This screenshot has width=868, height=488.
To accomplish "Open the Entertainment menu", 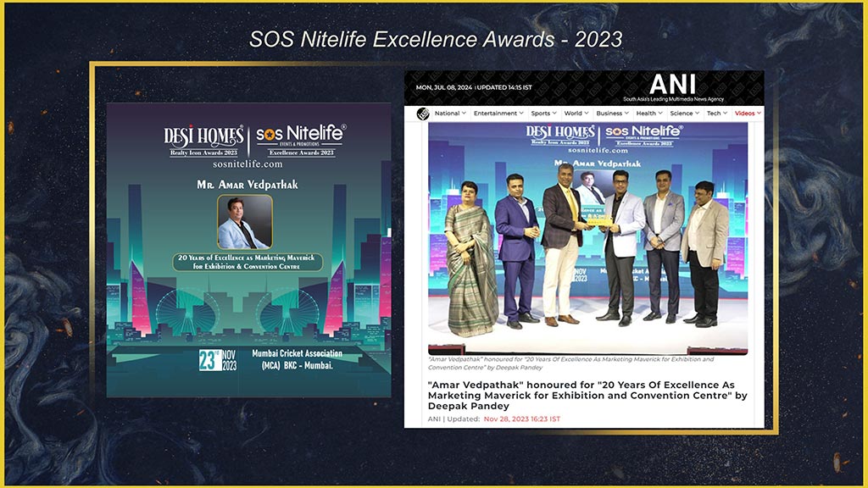I will (498, 114).
